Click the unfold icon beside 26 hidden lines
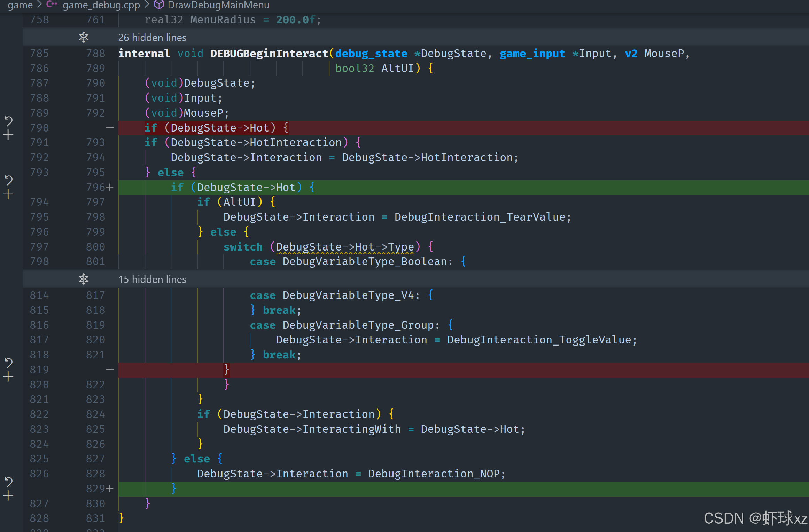Screen dimensions: 809x532 [84, 37]
